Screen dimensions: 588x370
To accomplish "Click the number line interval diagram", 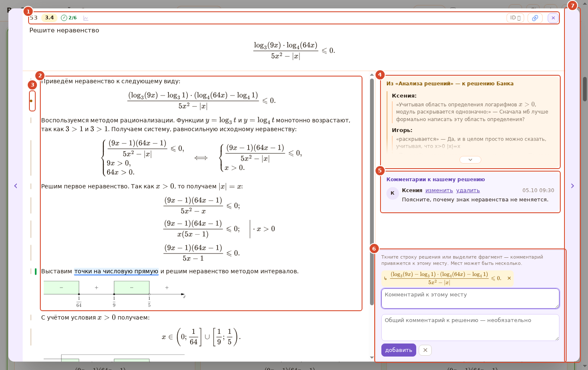I will [x=115, y=294].
